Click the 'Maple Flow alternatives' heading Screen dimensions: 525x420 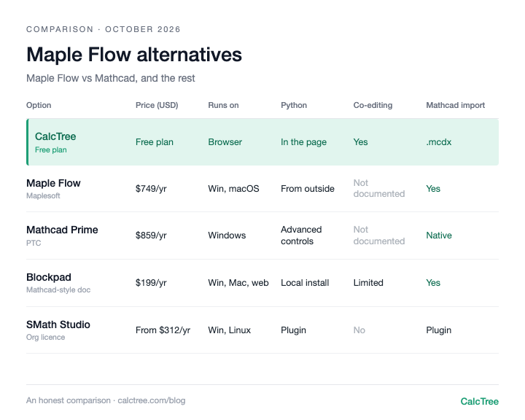click(x=134, y=55)
